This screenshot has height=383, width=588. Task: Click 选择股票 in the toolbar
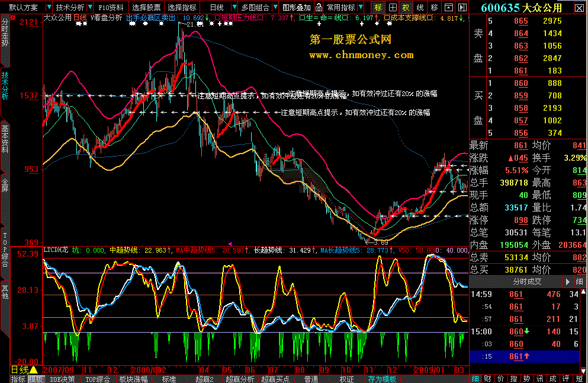coord(146,7)
